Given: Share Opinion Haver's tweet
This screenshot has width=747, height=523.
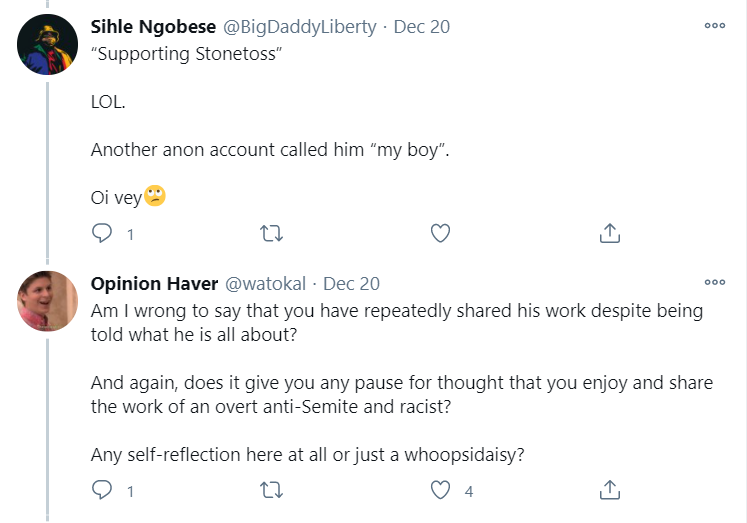Looking at the screenshot, I should (x=609, y=490).
